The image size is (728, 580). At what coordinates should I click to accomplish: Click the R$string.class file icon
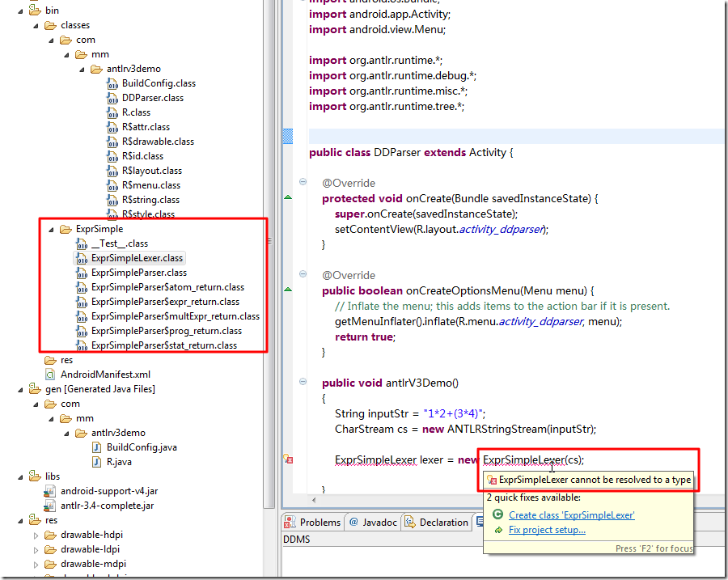112,200
